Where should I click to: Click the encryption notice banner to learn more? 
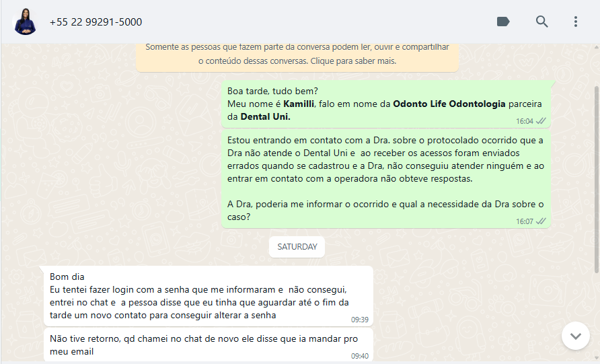[297, 54]
